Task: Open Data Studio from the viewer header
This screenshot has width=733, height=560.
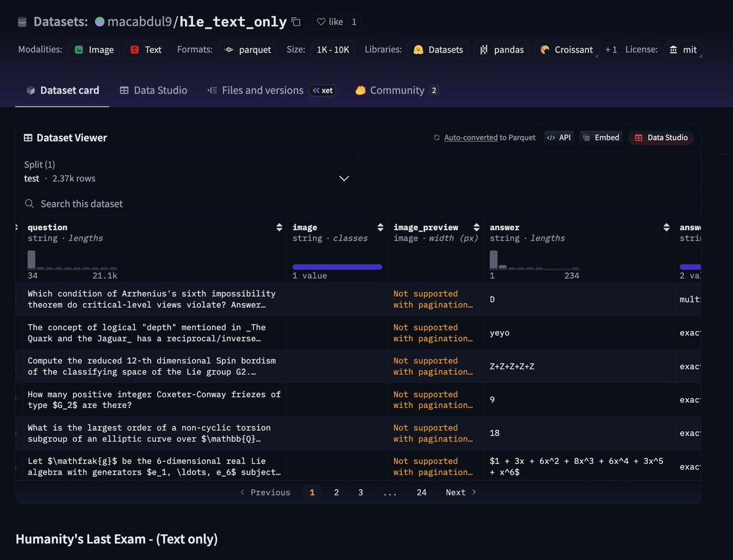Action: click(x=661, y=137)
